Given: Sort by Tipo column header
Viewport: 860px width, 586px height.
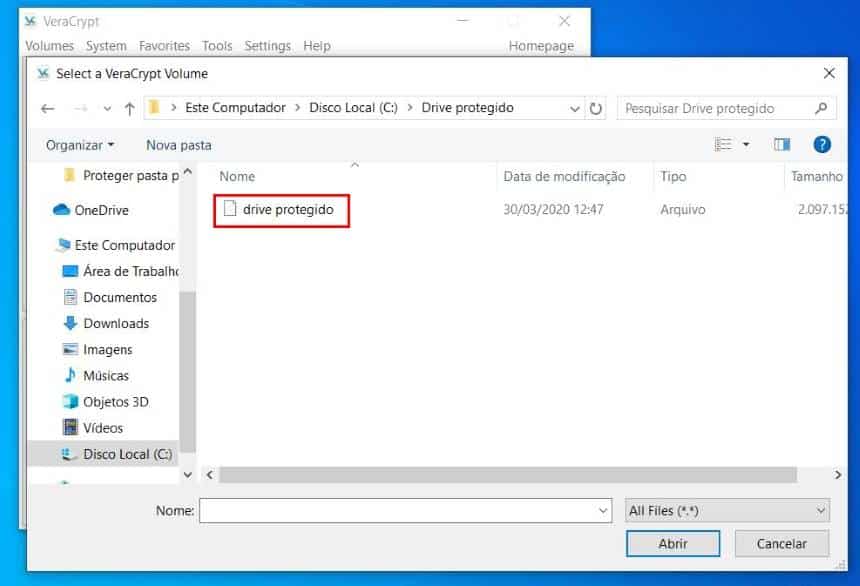Looking at the screenshot, I should click(x=674, y=176).
